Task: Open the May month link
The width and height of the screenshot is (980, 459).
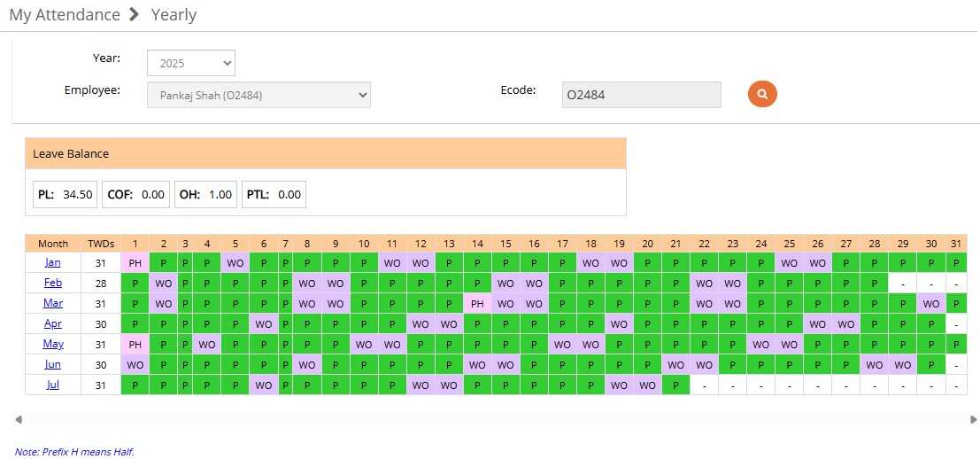Action: (x=53, y=344)
